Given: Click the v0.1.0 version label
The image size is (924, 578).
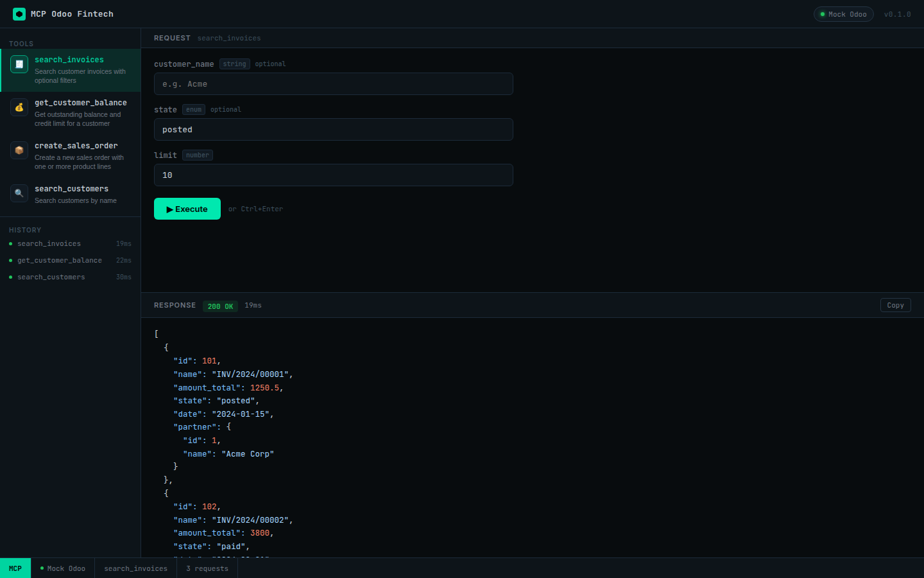Looking at the screenshot, I should coord(897,14).
